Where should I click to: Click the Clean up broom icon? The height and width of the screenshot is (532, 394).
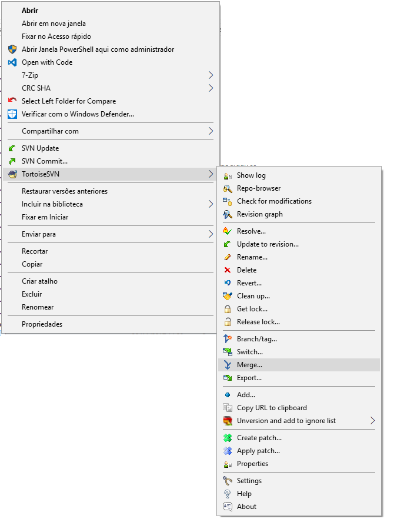pyautogui.click(x=228, y=296)
